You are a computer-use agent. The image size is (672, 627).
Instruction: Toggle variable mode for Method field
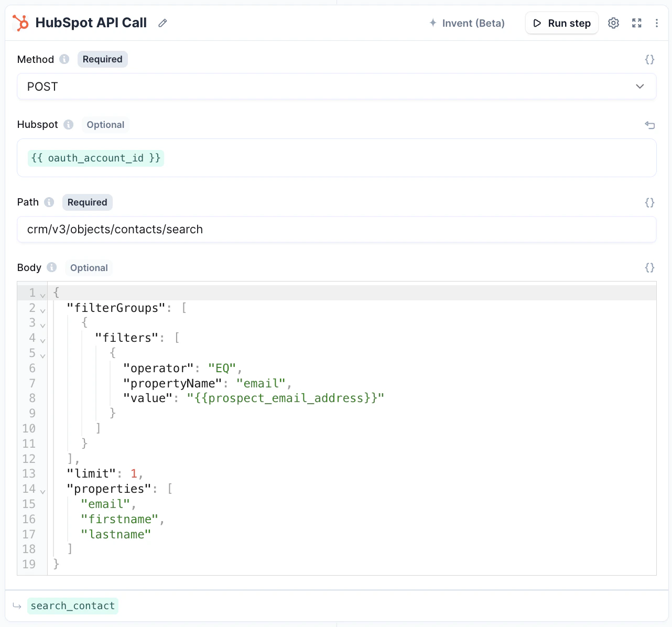[x=650, y=60]
